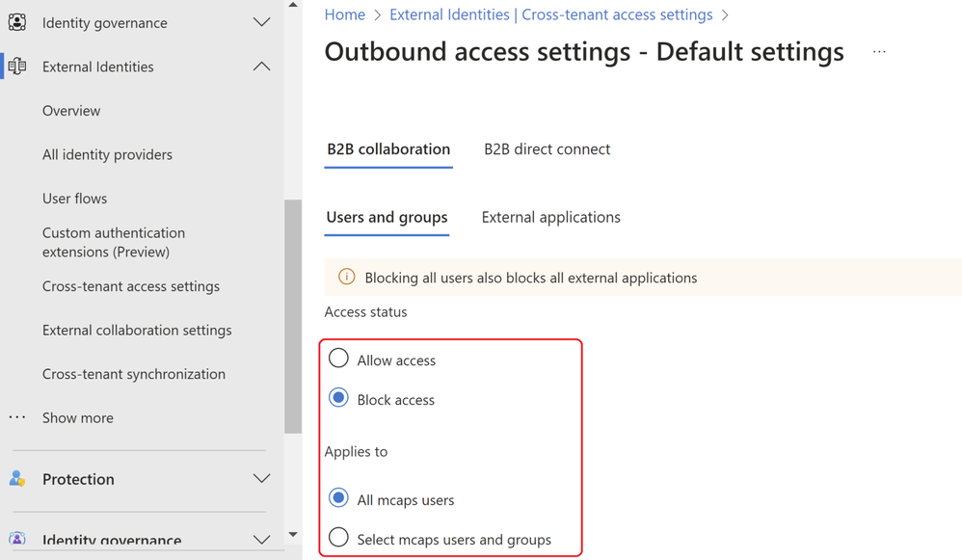Open Cross-tenant access settings breadcrumb link
Image resolution: width=962 pixels, height=560 pixels.
[551, 14]
